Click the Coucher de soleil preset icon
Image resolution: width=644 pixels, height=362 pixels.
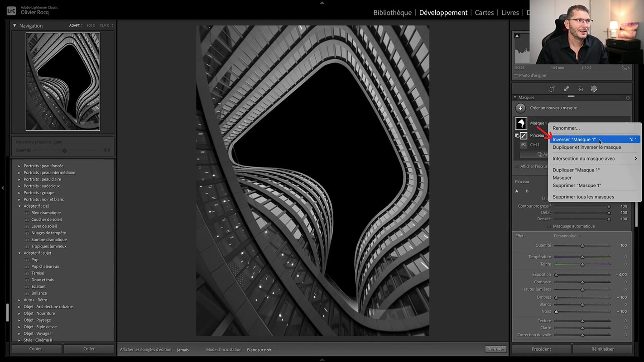point(27,219)
